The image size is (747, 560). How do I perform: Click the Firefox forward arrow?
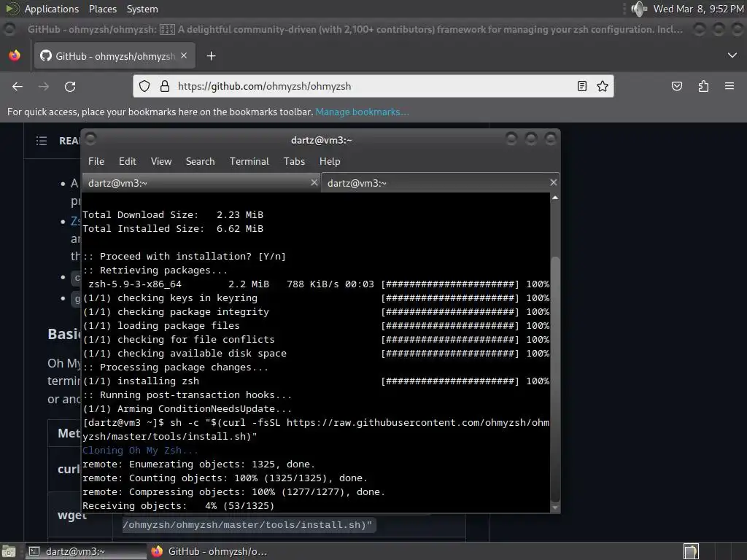pos(43,86)
